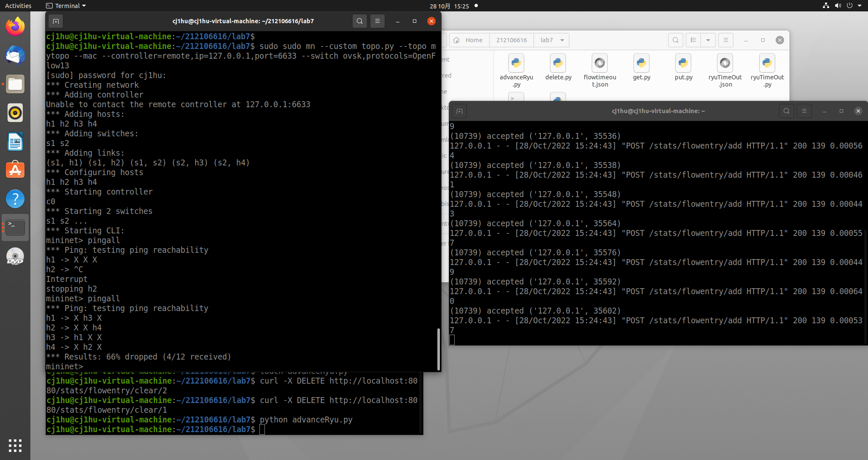The width and height of the screenshot is (868, 460).
Task: Select advanceRyu.py file
Action: point(516,70)
